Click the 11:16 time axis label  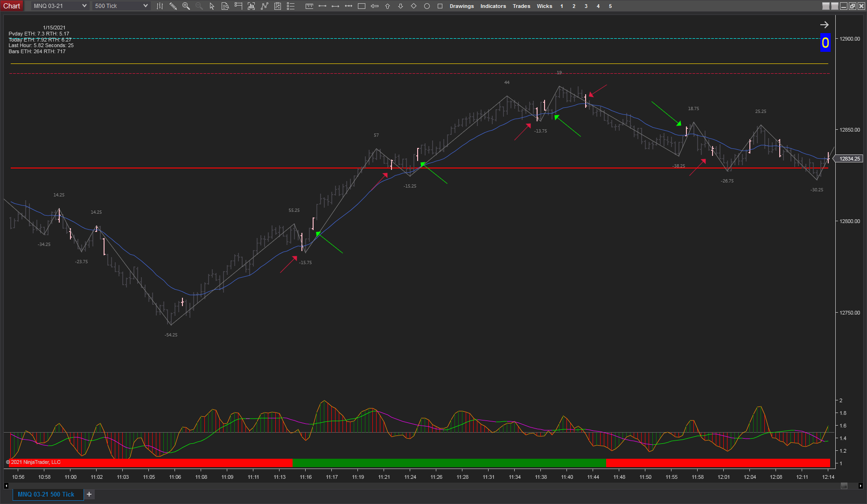click(x=306, y=477)
